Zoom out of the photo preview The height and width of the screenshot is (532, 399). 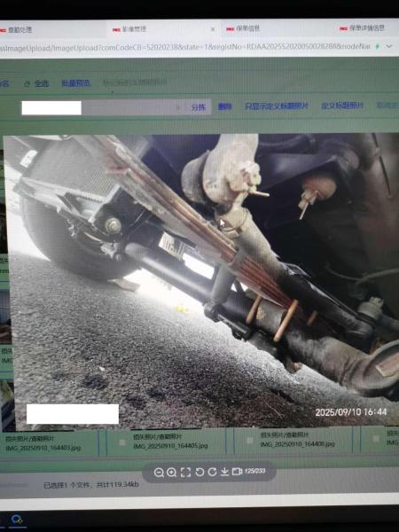tap(159, 473)
